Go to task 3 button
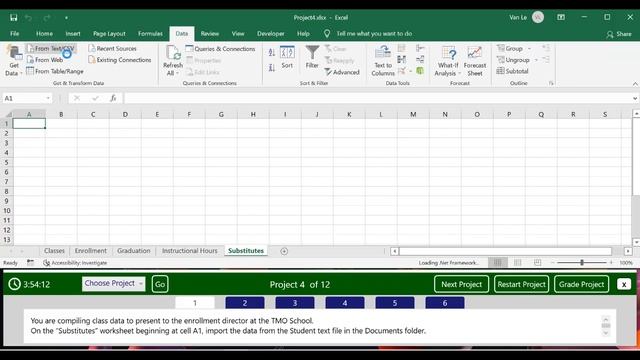 295,303
